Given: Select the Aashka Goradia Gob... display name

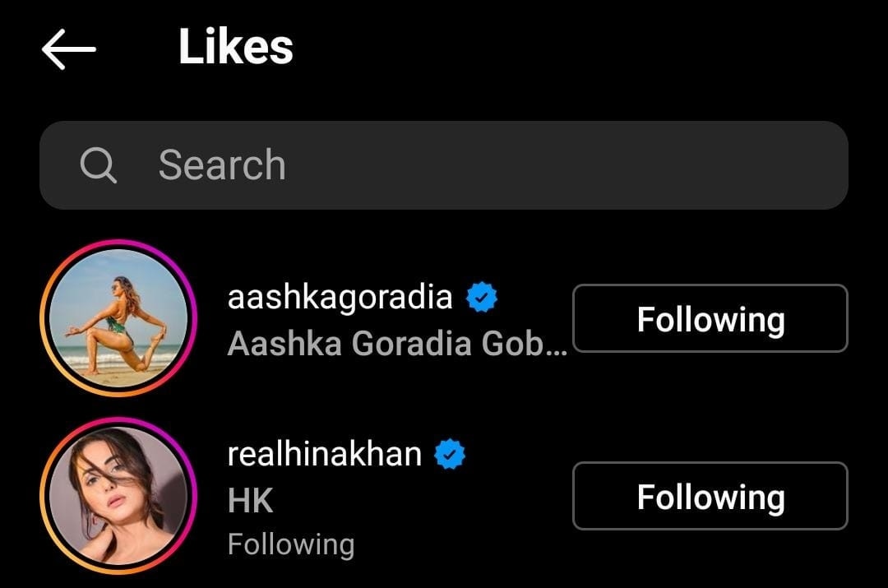Looking at the screenshot, I should point(397,343).
